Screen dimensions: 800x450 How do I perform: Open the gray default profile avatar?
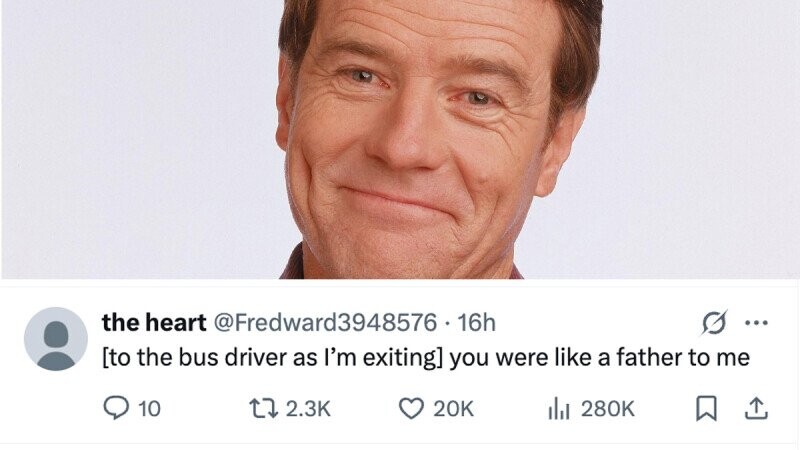[56, 339]
